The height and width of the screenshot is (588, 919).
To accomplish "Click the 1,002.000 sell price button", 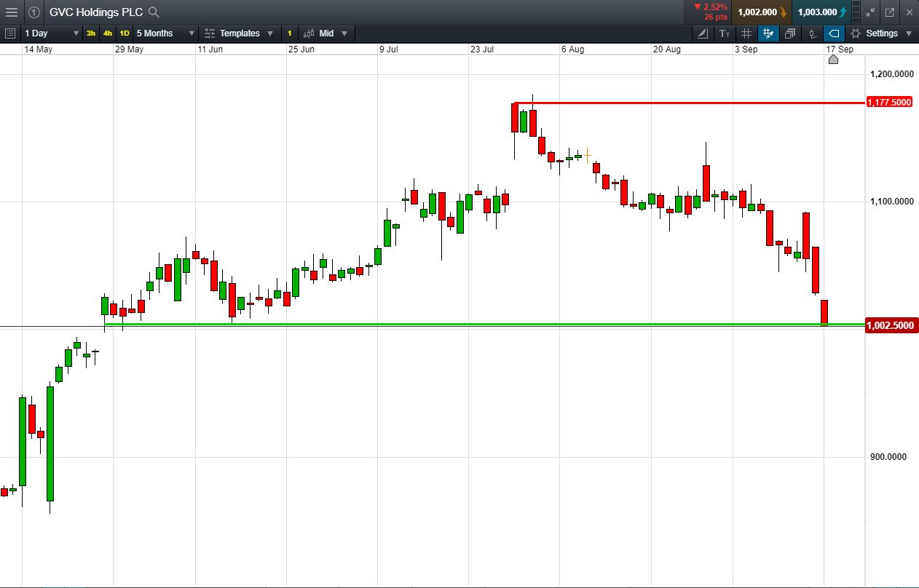I will pyautogui.click(x=762, y=12).
